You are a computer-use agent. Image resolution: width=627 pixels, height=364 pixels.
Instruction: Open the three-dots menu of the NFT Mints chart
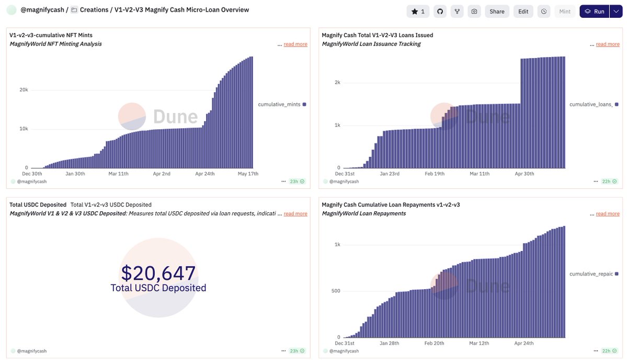[283, 181]
